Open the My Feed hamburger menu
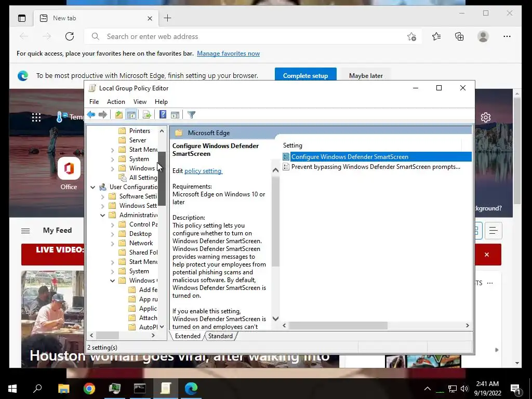The width and height of the screenshot is (532, 399). pyautogui.click(x=25, y=231)
